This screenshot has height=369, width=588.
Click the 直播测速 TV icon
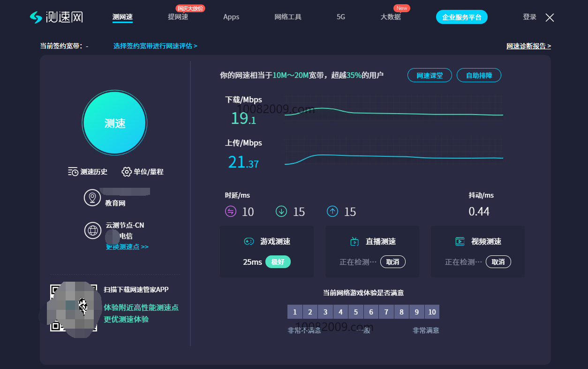pos(355,241)
